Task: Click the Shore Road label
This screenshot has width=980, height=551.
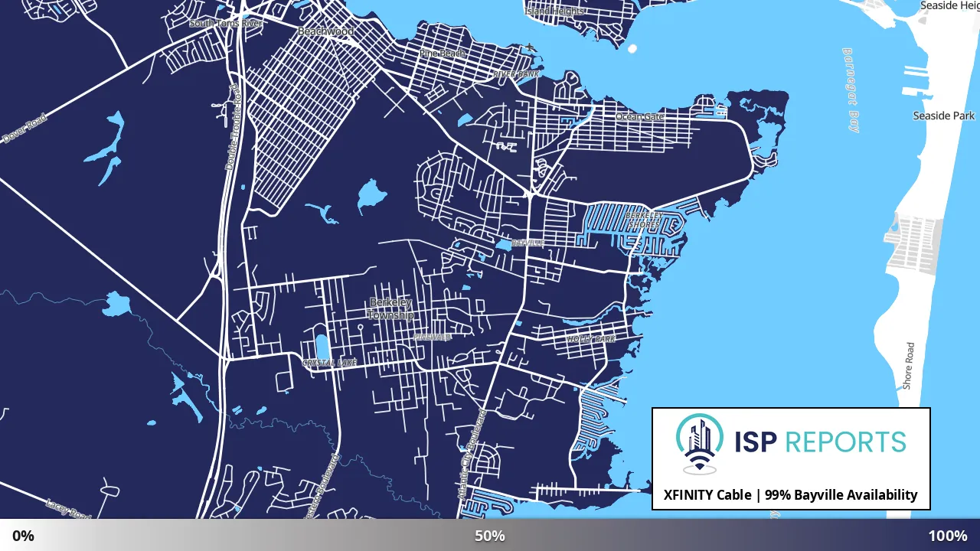Action: pos(909,366)
